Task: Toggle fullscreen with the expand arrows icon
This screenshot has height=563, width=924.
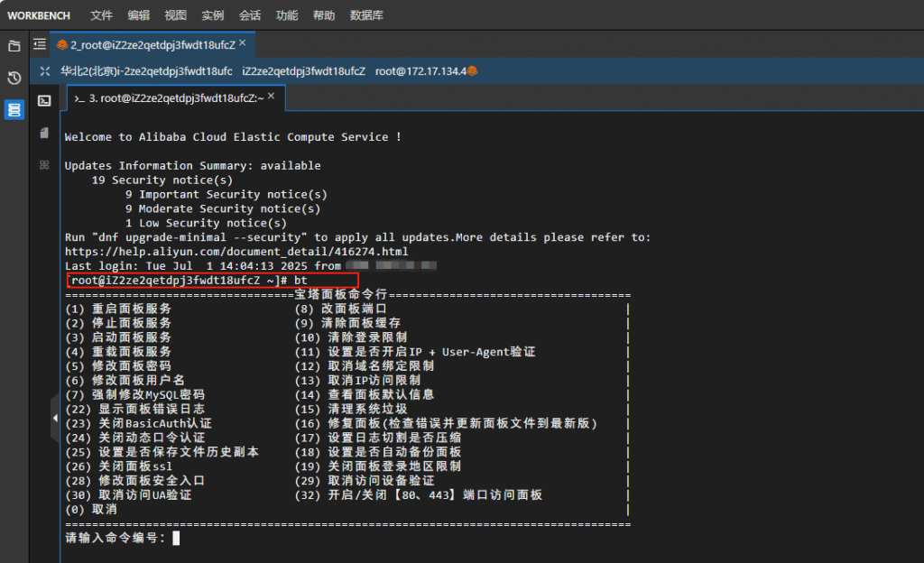Action: coord(45,70)
